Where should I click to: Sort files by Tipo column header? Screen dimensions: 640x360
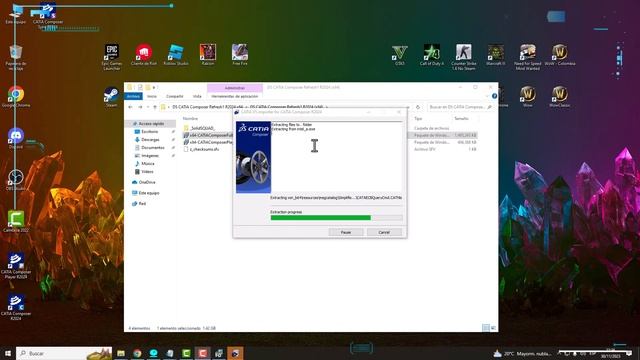(418, 118)
